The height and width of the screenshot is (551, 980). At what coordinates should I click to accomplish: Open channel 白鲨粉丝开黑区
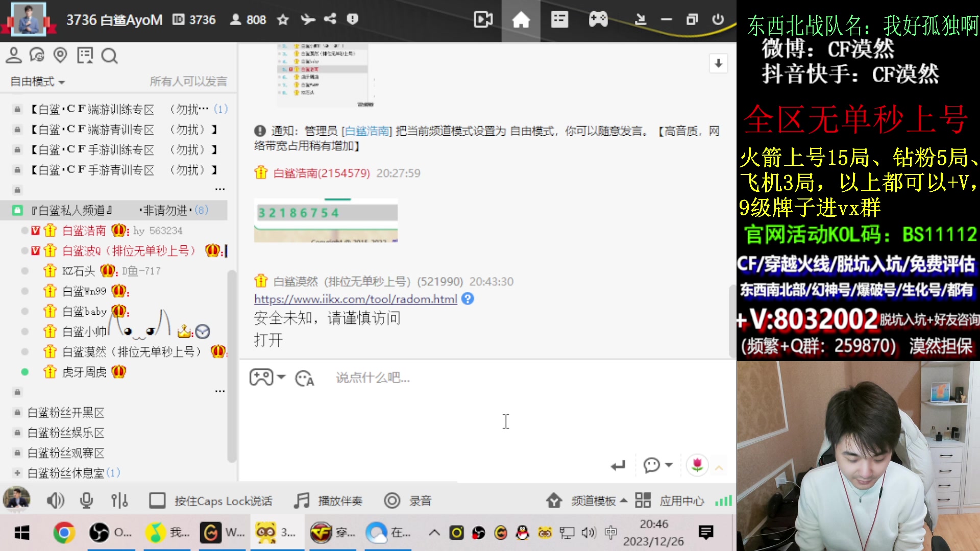click(x=66, y=413)
